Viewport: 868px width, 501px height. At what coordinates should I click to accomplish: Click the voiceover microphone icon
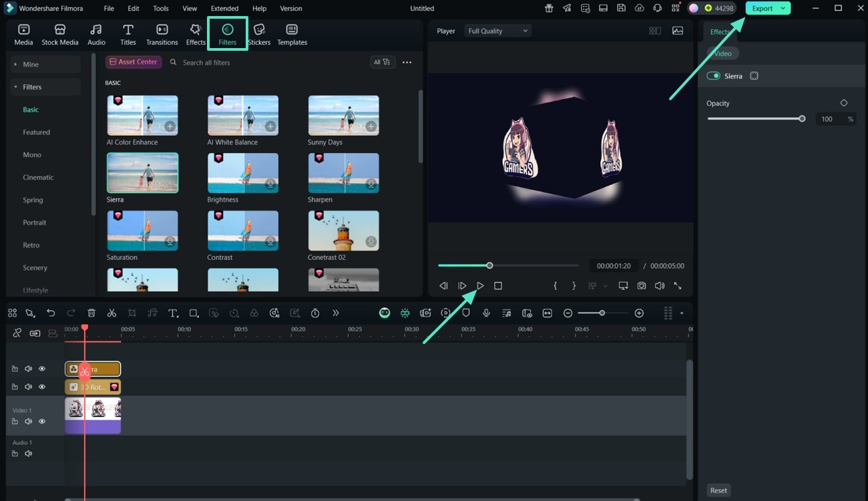pyautogui.click(x=487, y=313)
